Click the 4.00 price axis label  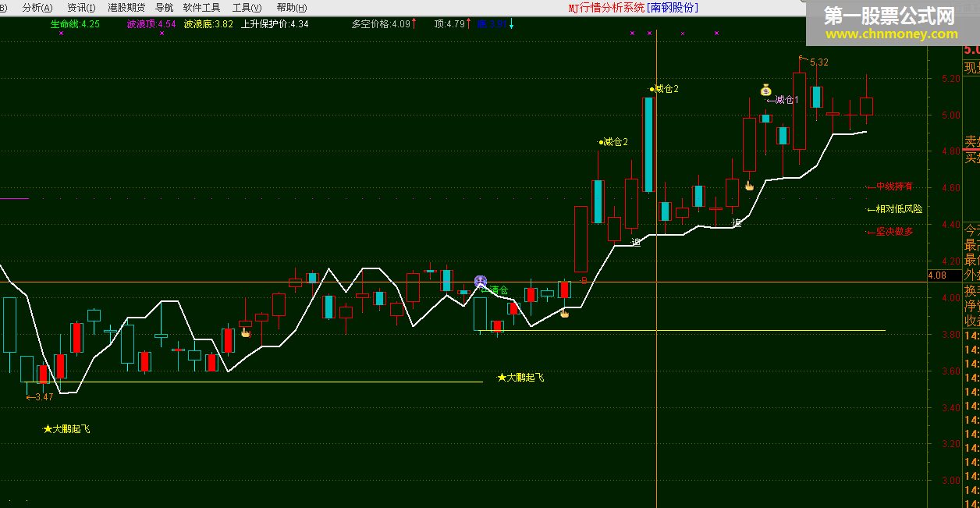pos(950,298)
